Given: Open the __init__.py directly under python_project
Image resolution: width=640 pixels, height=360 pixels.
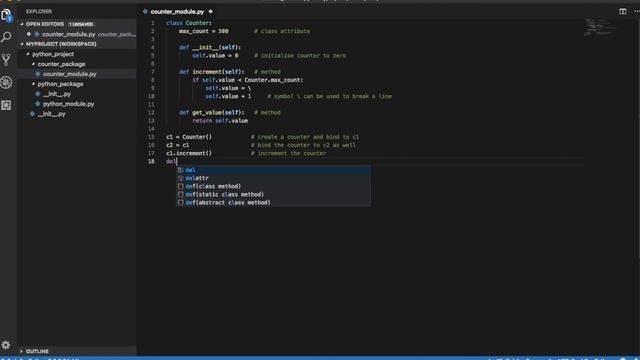Looking at the screenshot, I should tap(78, 114).
